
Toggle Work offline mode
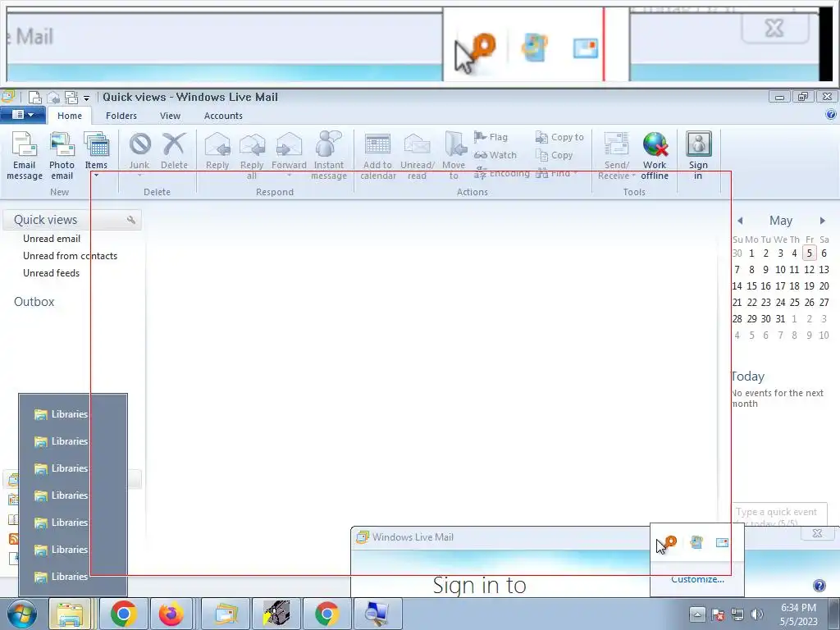pyautogui.click(x=655, y=156)
